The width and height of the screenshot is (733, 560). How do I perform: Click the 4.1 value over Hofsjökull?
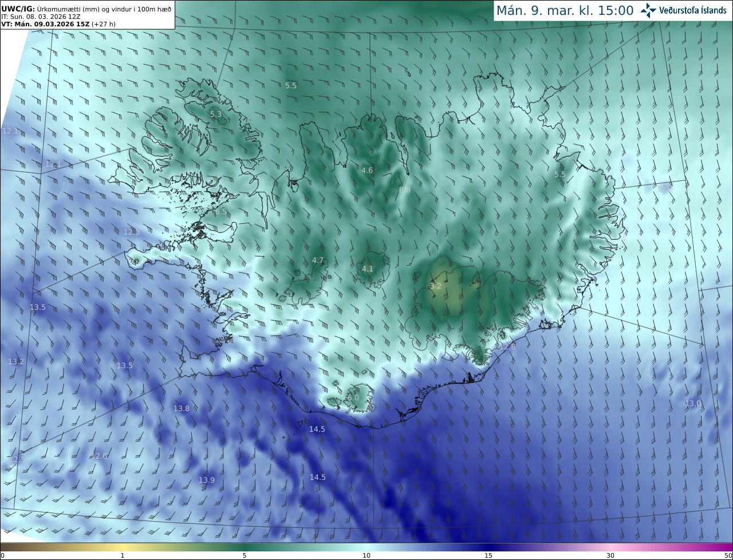tap(368, 269)
